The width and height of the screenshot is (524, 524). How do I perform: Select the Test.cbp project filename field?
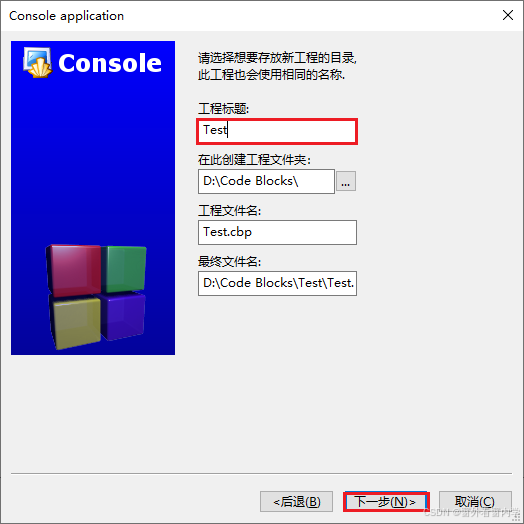277,232
